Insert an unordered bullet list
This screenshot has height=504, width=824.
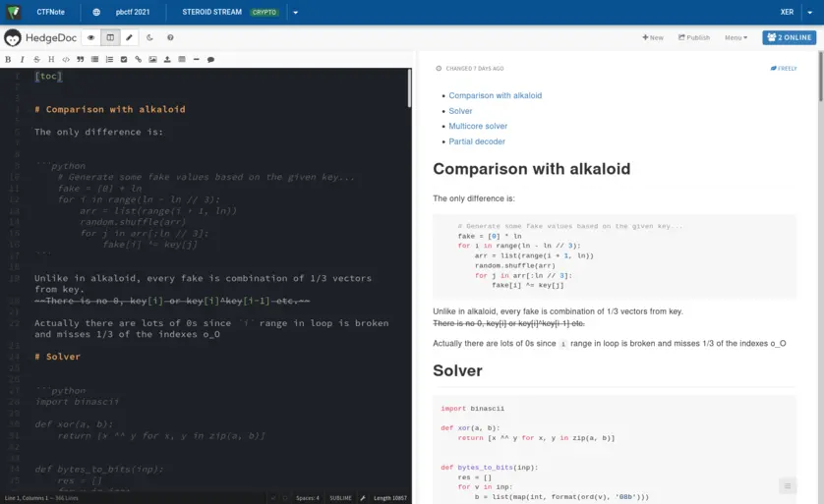(94, 59)
